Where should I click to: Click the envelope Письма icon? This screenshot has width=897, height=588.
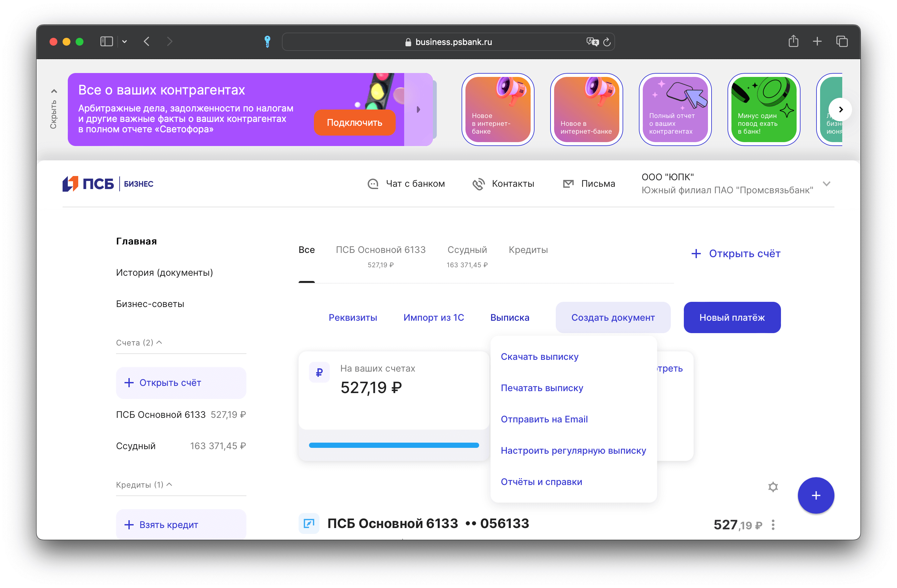tap(568, 184)
